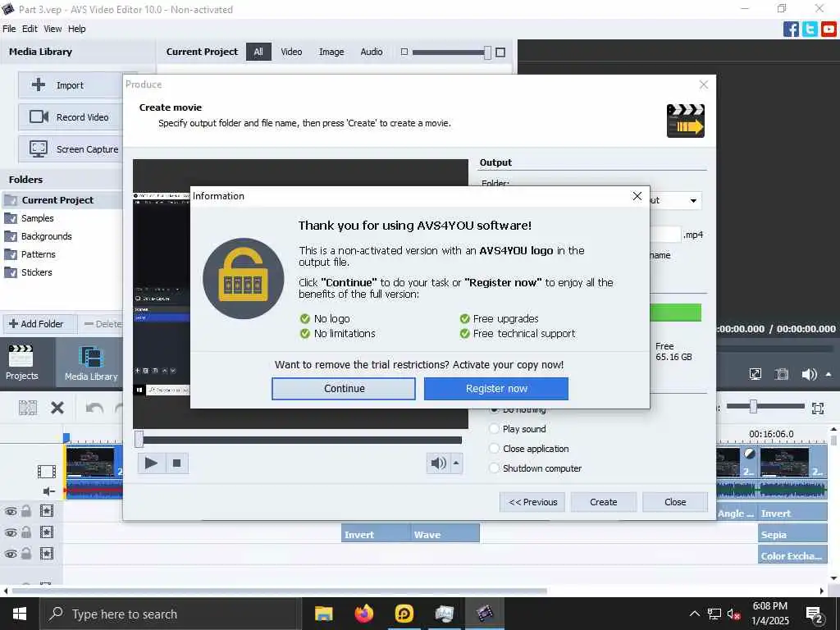This screenshot has width=840, height=630.
Task: Click the effects filmstrip icon on first track
Action: pyautogui.click(x=47, y=510)
